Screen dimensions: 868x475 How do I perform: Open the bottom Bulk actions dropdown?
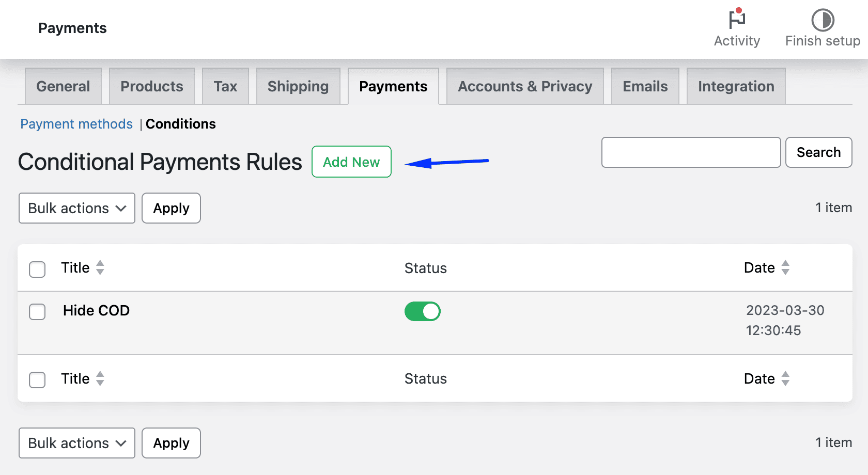[76, 442]
